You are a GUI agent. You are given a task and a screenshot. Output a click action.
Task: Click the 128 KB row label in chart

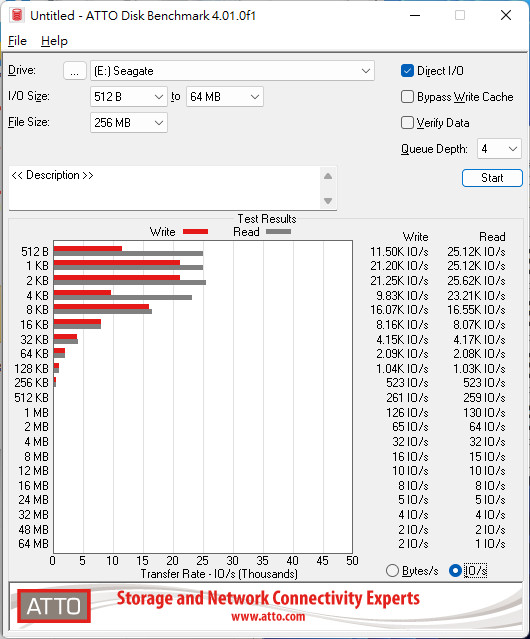click(x=31, y=369)
